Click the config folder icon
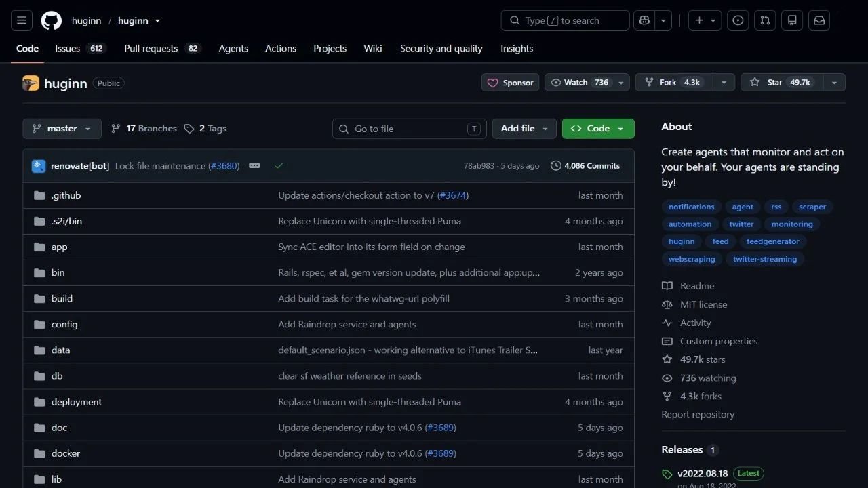The height and width of the screenshot is (488, 868). pyautogui.click(x=39, y=324)
